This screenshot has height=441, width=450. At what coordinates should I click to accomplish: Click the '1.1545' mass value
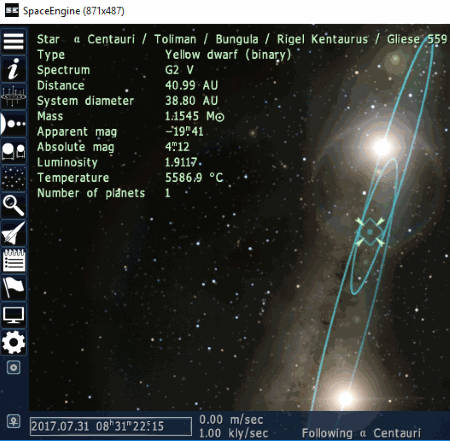[x=182, y=116]
